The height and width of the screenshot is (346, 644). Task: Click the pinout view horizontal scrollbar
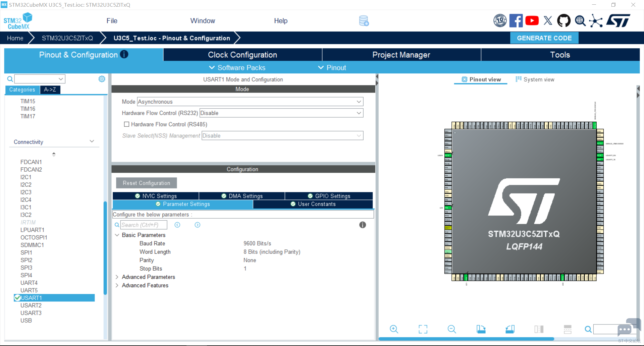click(x=466, y=339)
